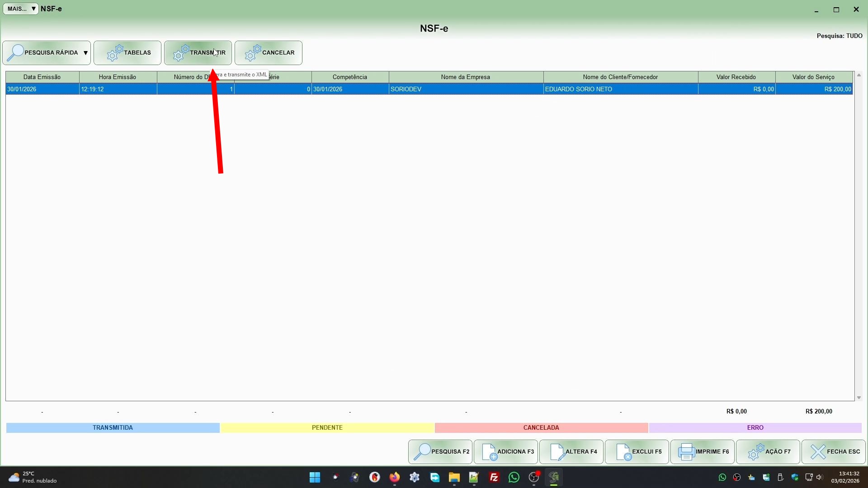Click the PENDENTE yellow status legend
The width and height of the screenshot is (868, 488).
327,427
